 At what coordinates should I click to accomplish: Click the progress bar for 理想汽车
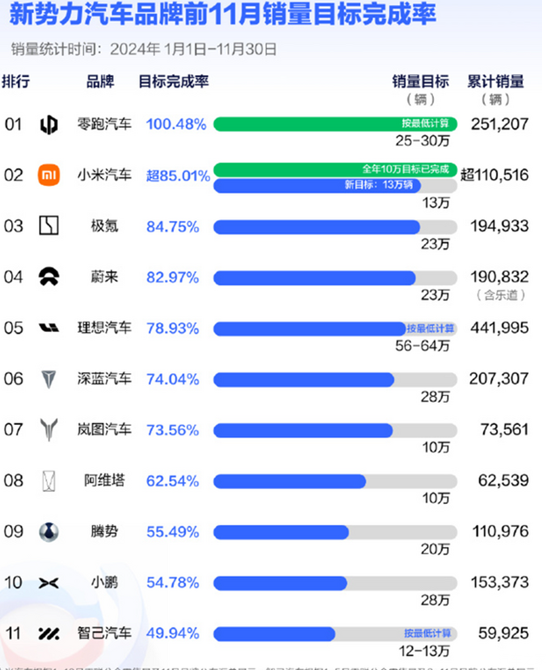(x=335, y=329)
